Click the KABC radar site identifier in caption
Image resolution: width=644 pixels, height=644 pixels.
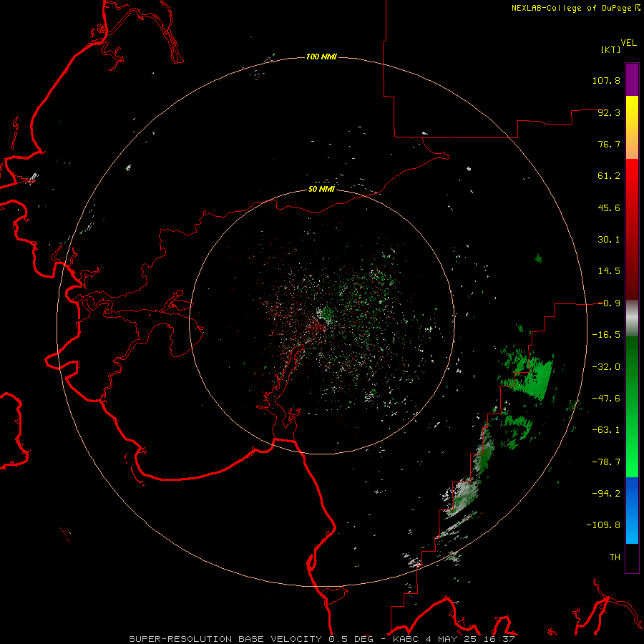406,639
